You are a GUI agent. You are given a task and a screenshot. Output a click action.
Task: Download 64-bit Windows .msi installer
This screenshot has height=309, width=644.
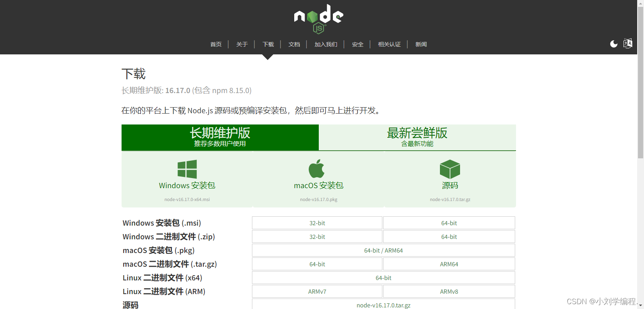(449, 223)
